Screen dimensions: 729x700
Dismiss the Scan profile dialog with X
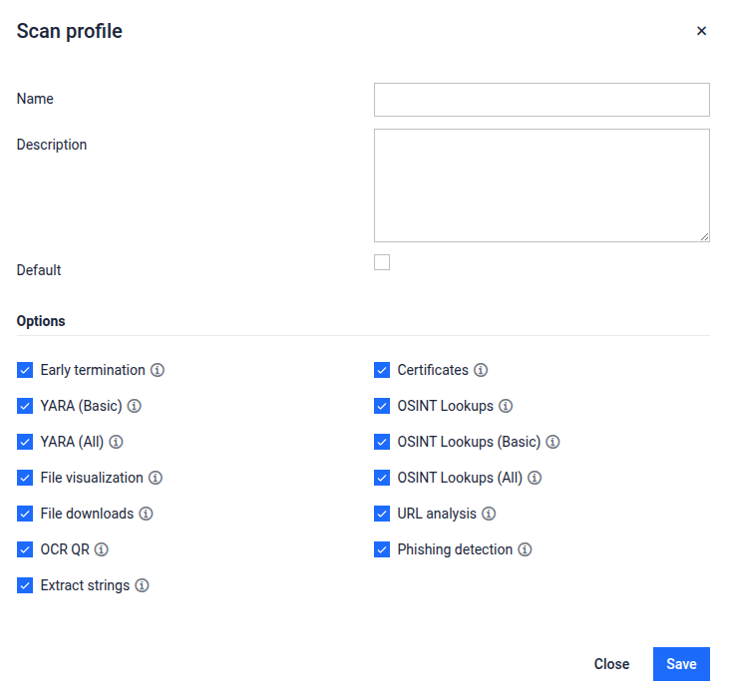pos(701,31)
